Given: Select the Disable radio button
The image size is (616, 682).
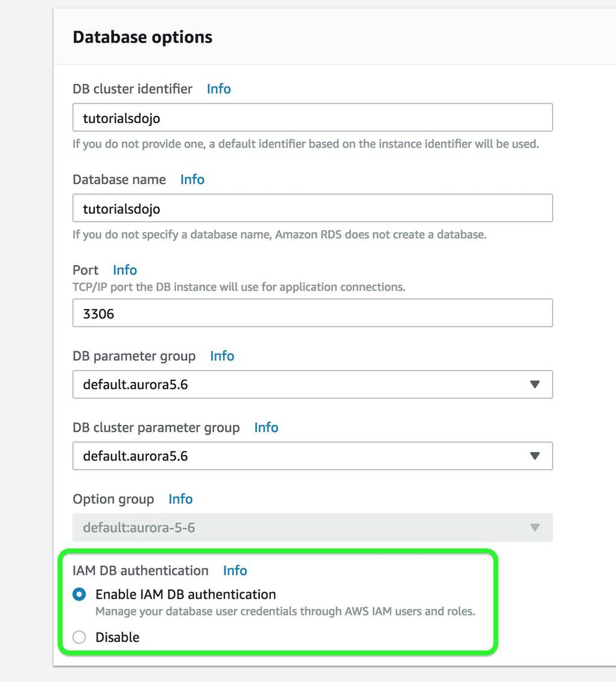Looking at the screenshot, I should tap(79, 637).
